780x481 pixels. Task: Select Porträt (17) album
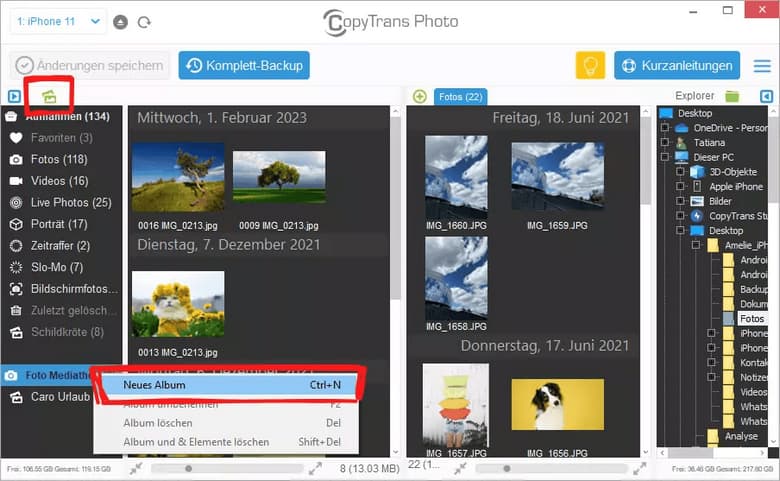pyautogui.click(x=61, y=224)
